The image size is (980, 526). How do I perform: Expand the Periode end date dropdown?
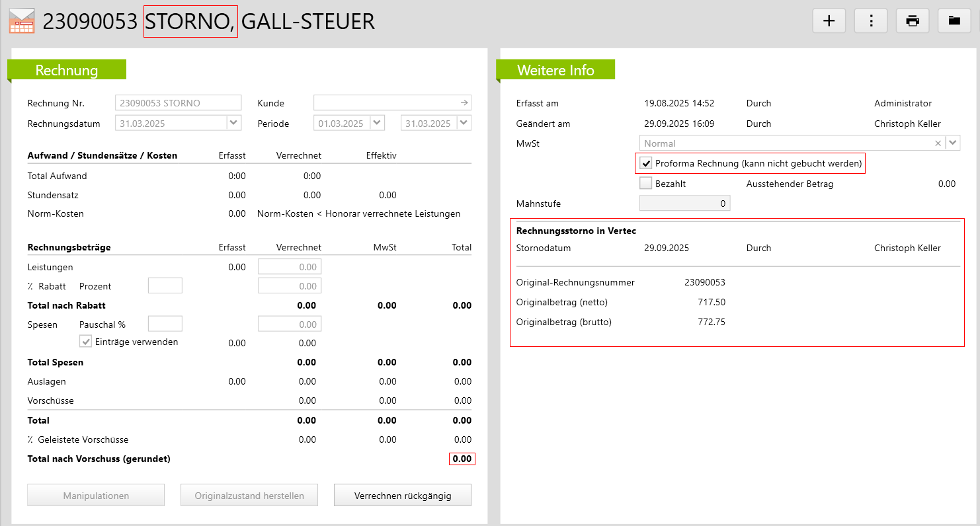pos(464,123)
